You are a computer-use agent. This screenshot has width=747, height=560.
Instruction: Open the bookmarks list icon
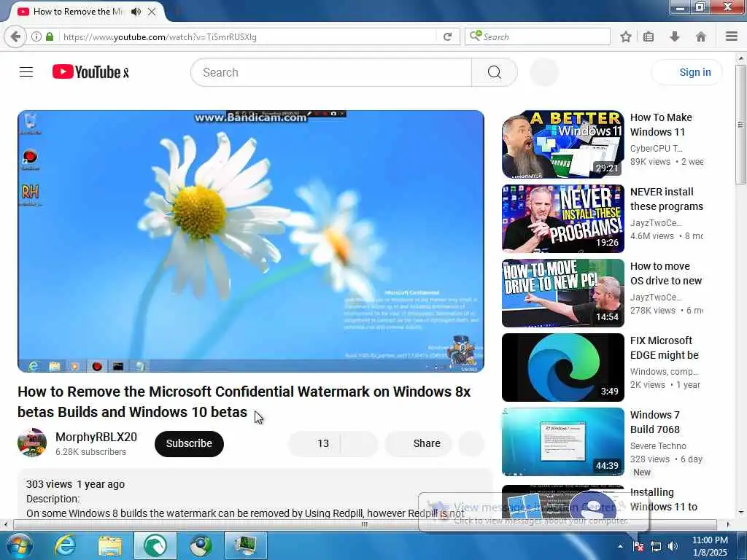pyautogui.click(x=649, y=36)
